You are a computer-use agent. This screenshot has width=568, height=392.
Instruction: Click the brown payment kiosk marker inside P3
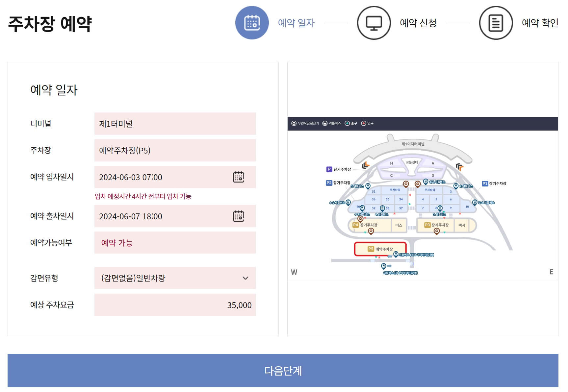click(437, 231)
